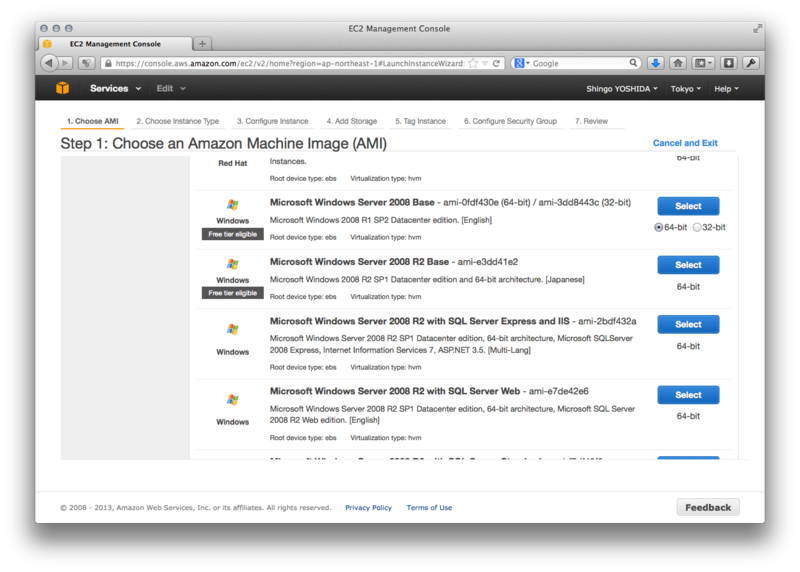Click the EC2 Management Console browser tab
Image resolution: width=800 pixels, height=572 pixels.
coord(115,44)
